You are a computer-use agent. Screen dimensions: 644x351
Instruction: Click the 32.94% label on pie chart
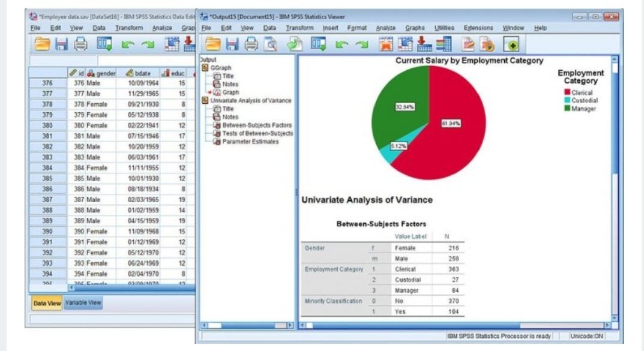(405, 107)
